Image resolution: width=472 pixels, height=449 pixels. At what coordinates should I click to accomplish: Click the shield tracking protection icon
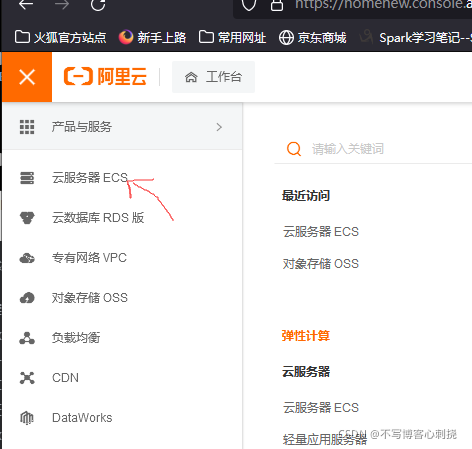point(249,4)
